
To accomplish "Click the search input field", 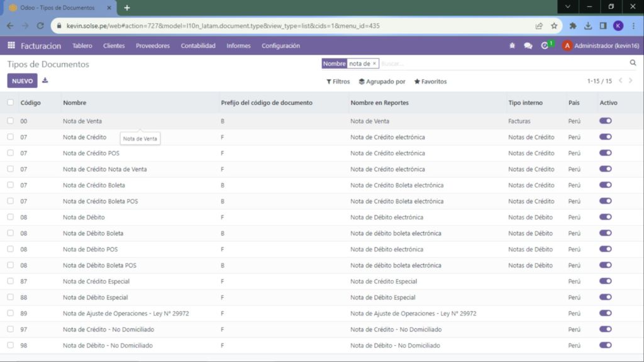I will 503,63.
